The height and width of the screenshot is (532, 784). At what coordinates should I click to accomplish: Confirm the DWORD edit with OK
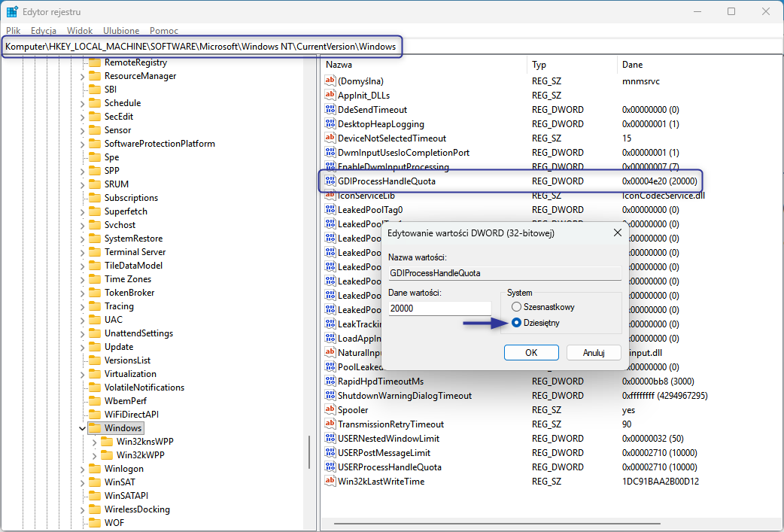click(x=531, y=352)
